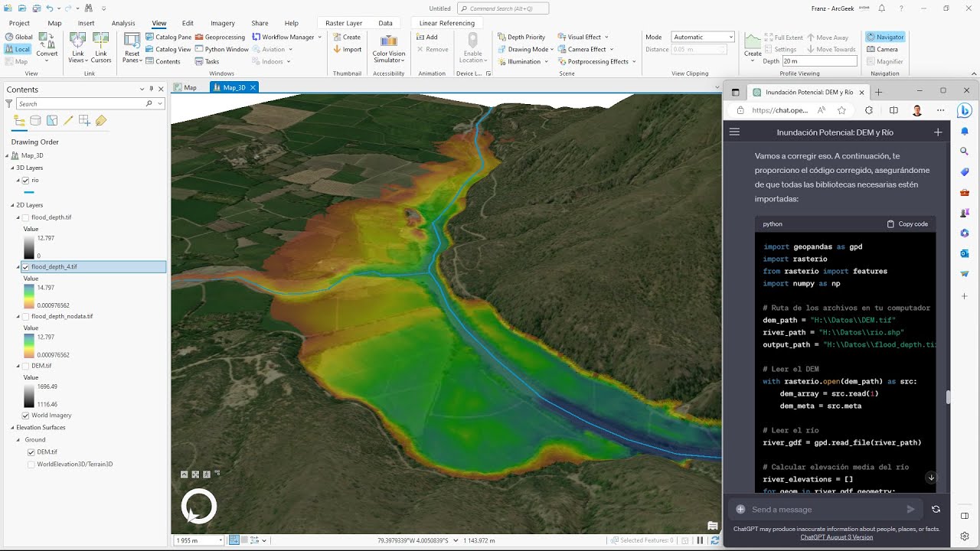Select List By Selection icon
Viewport: 980px width, 551px height.
[x=52, y=120]
